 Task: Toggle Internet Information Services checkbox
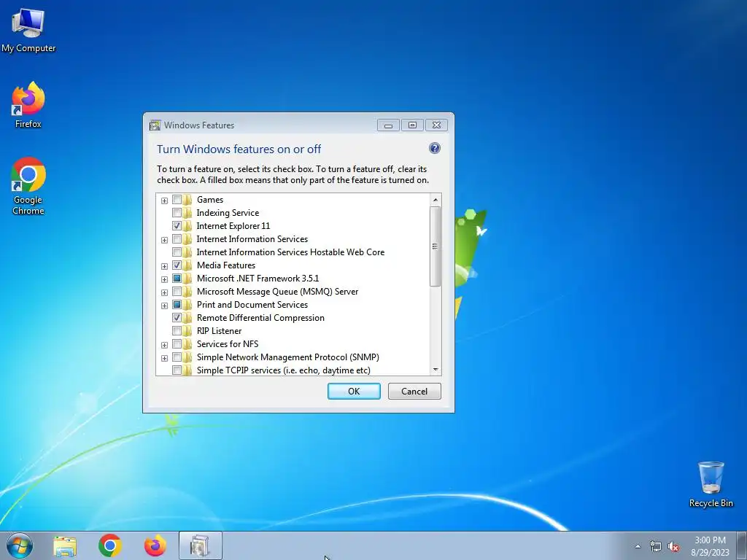[177, 239]
